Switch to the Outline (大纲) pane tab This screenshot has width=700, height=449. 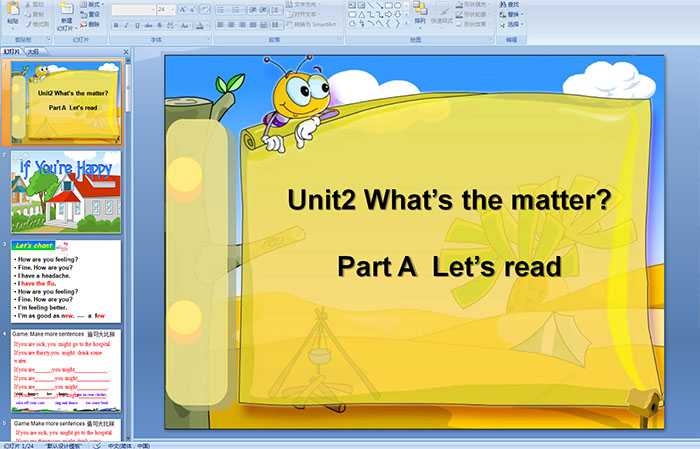tap(33, 52)
